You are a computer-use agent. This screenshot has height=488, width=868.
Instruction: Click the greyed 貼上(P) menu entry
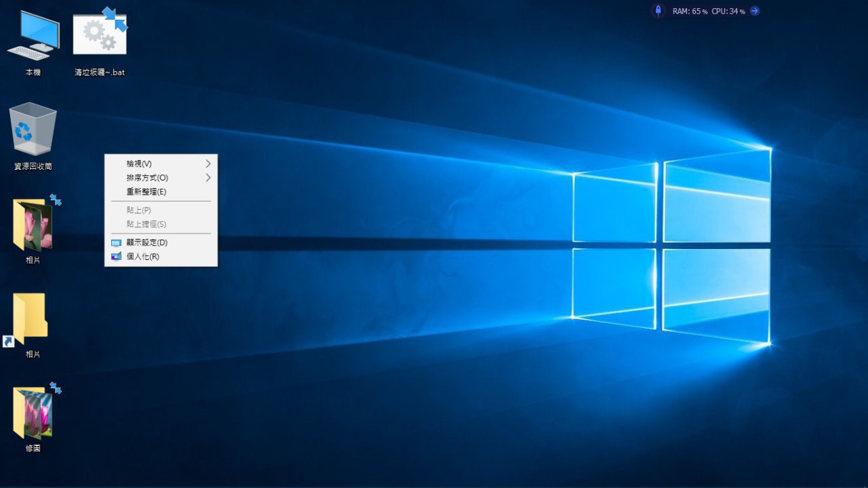161,210
